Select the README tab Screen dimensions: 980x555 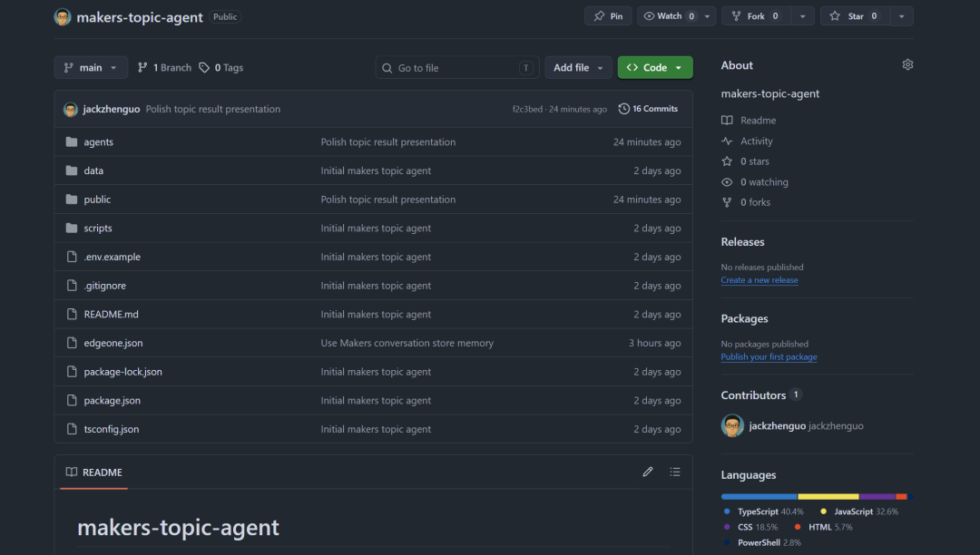click(93, 472)
